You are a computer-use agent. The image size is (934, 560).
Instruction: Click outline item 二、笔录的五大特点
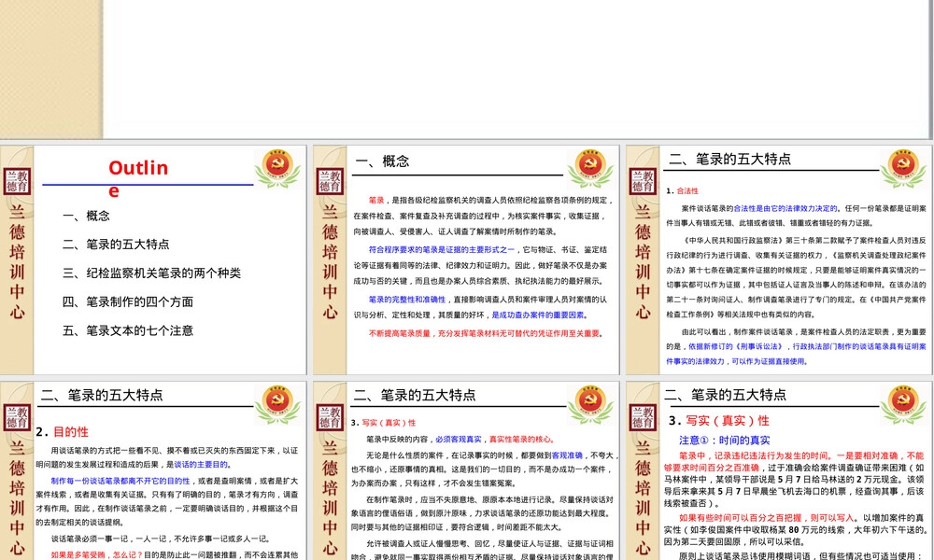(x=116, y=244)
